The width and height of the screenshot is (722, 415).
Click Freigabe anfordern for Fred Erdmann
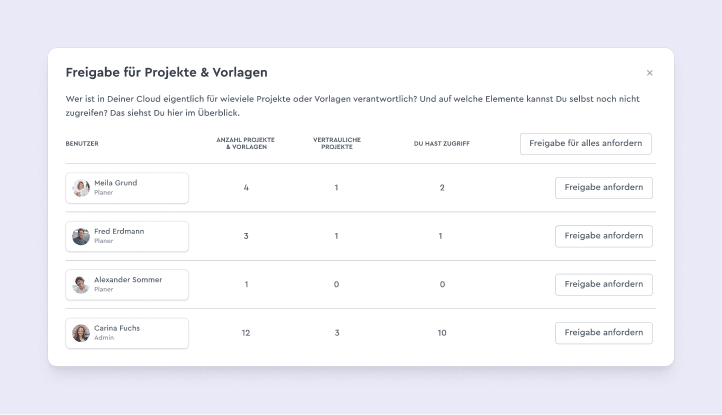pos(604,236)
